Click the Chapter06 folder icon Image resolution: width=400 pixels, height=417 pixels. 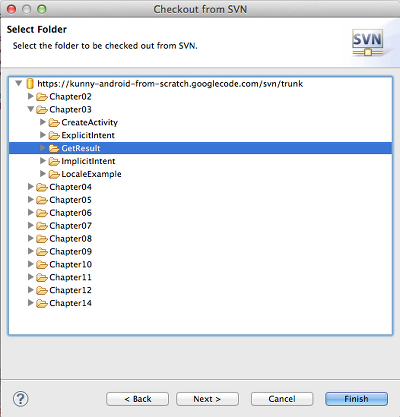tap(42, 213)
